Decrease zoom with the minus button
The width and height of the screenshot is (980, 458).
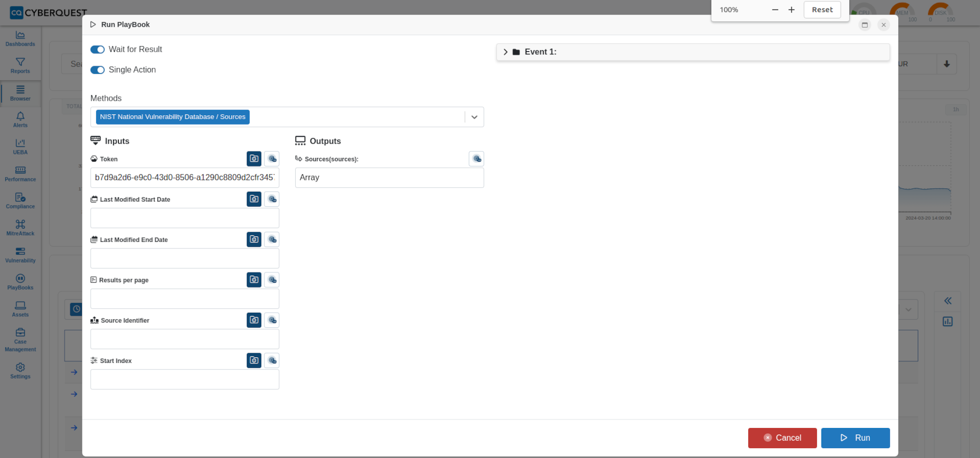pos(775,10)
